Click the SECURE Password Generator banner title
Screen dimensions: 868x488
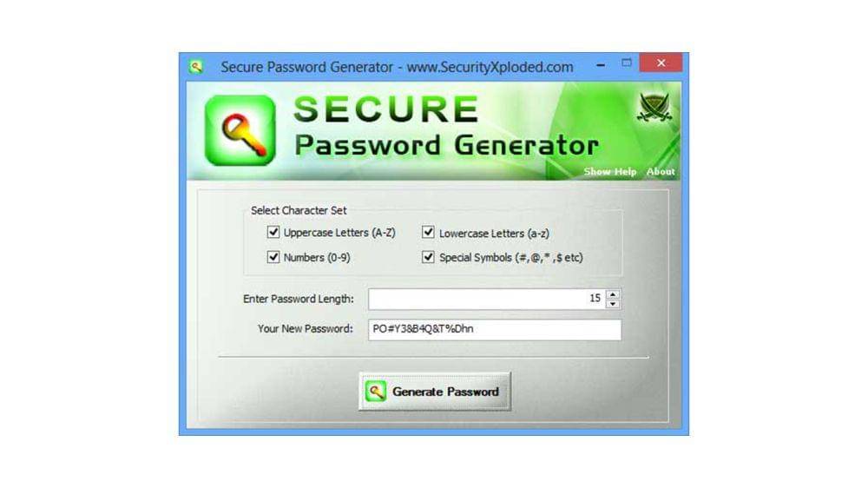[x=446, y=127]
